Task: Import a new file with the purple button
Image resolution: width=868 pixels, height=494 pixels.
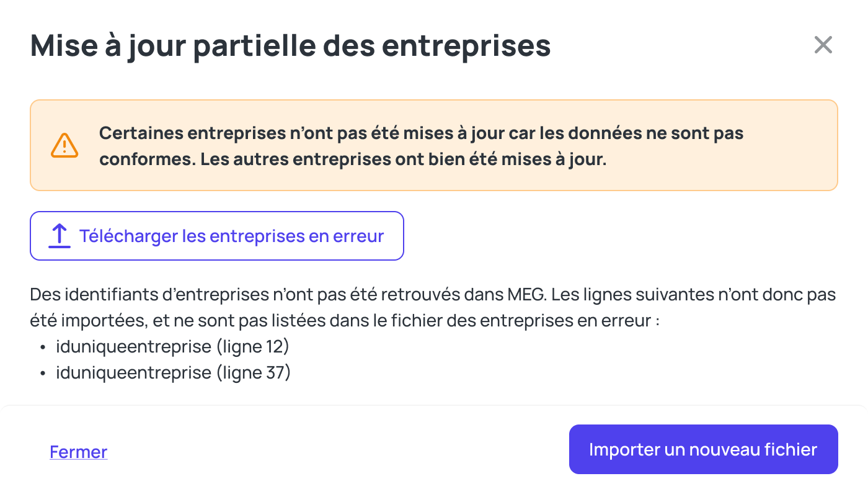Action: coord(703,449)
